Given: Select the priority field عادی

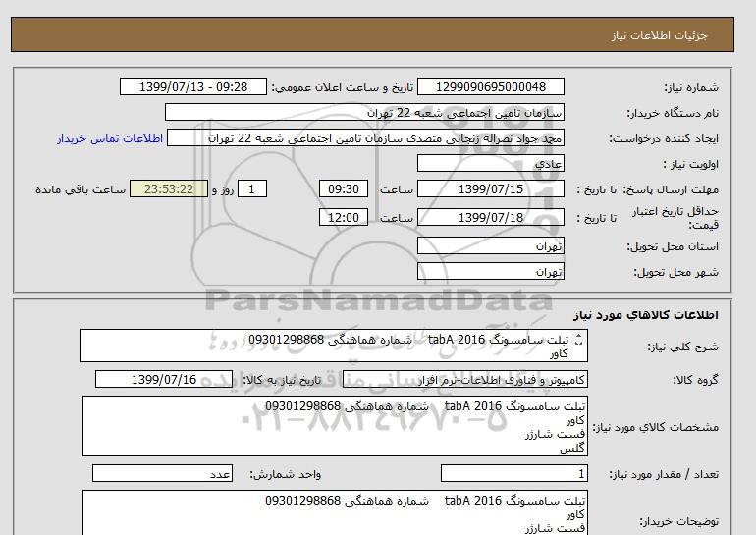Looking at the screenshot, I should 490,164.
